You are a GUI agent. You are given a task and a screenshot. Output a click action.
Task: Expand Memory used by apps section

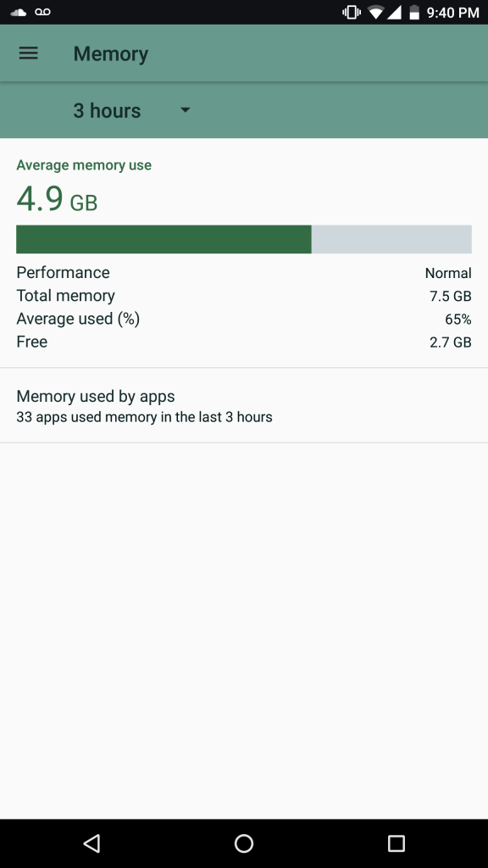point(244,405)
